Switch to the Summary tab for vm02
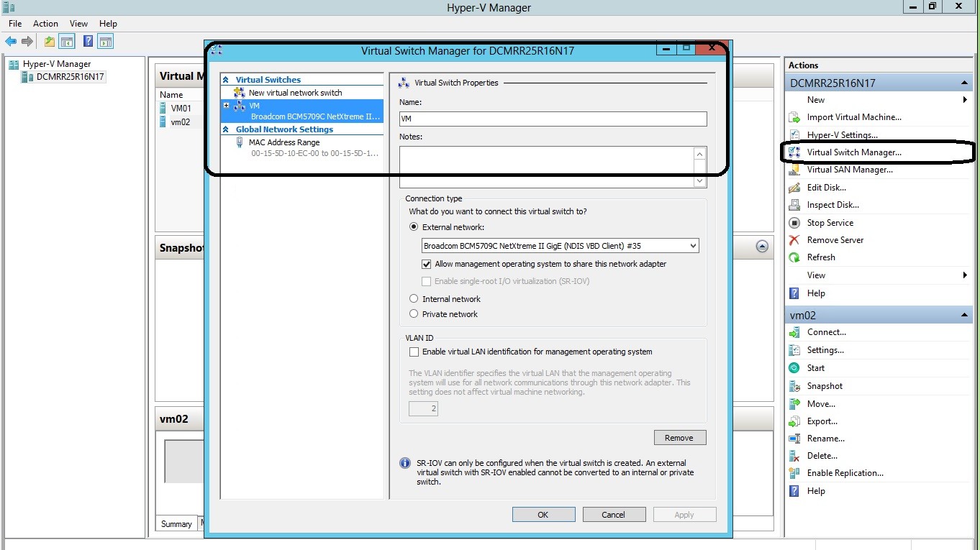The image size is (980, 550). [x=176, y=524]
